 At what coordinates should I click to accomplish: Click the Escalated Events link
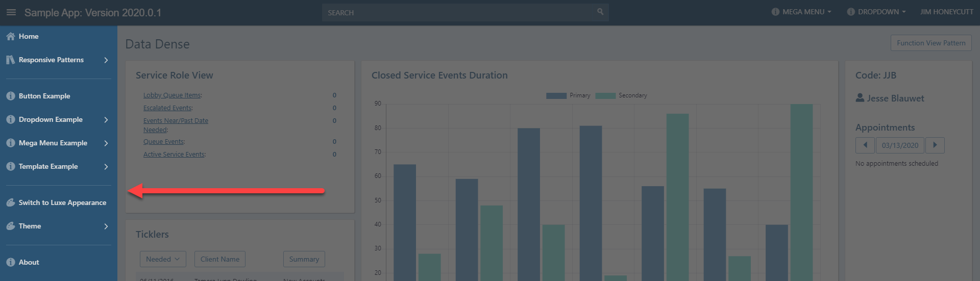[x=167, y=108]
